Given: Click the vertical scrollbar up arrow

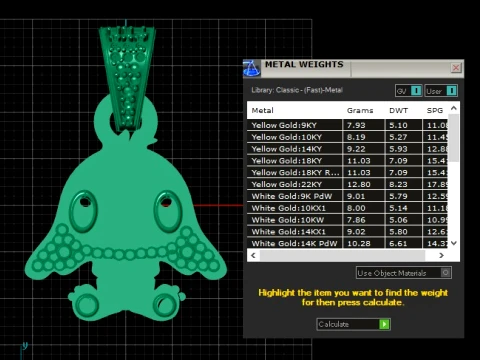Looking at the screenshot, I should pos(454,108).
